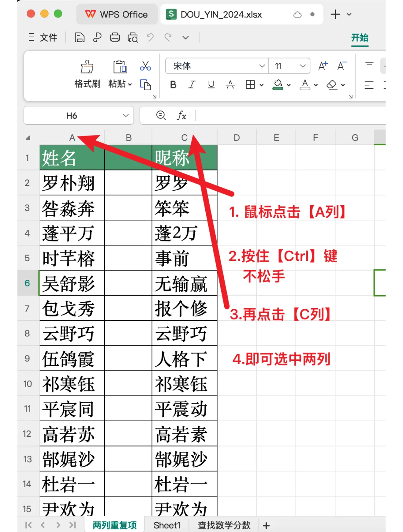Click the Print icon

pos(115,37)
